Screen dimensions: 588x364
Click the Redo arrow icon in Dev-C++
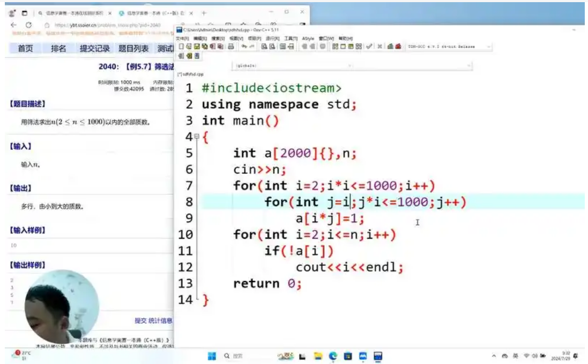[252, 47]
